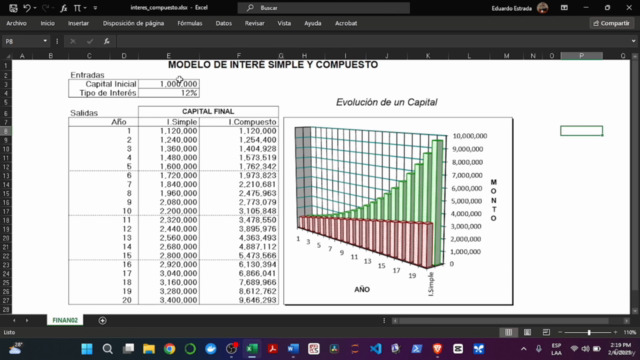This screenshot has width=640, height=360.
Task: Open the Fórmulas tab
Action: (x=190, y=23)
